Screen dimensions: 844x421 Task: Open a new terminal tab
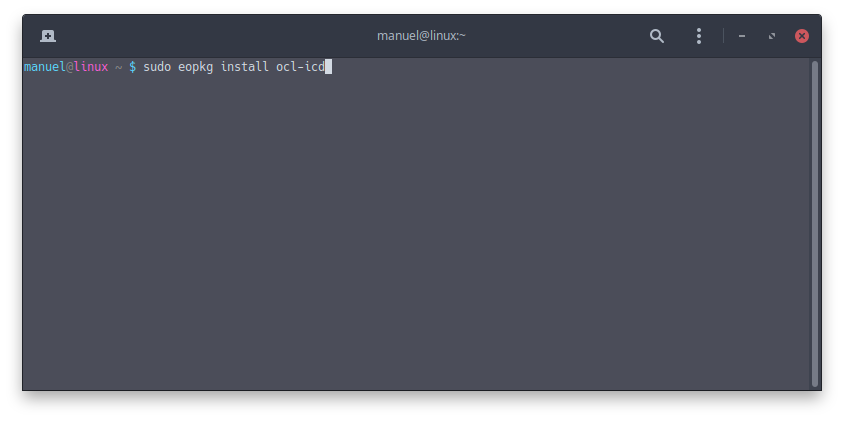(48, 36)
